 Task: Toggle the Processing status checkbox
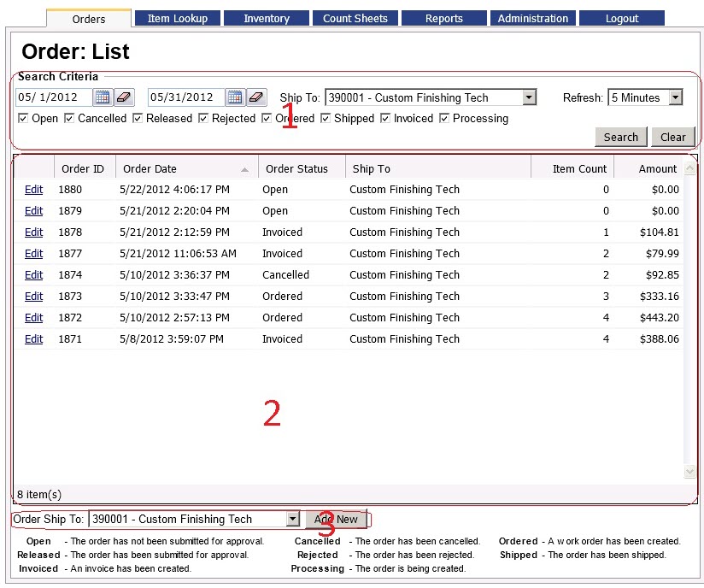pyautogui.click(x=444, y=119)
